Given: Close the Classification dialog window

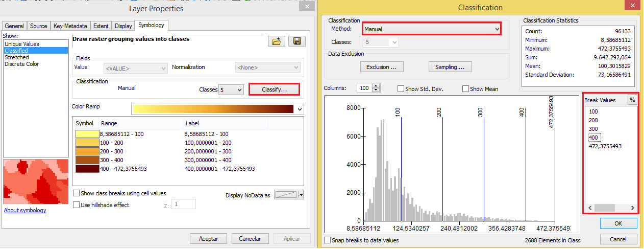Looking at the screenshot, I should click(632, 7).
